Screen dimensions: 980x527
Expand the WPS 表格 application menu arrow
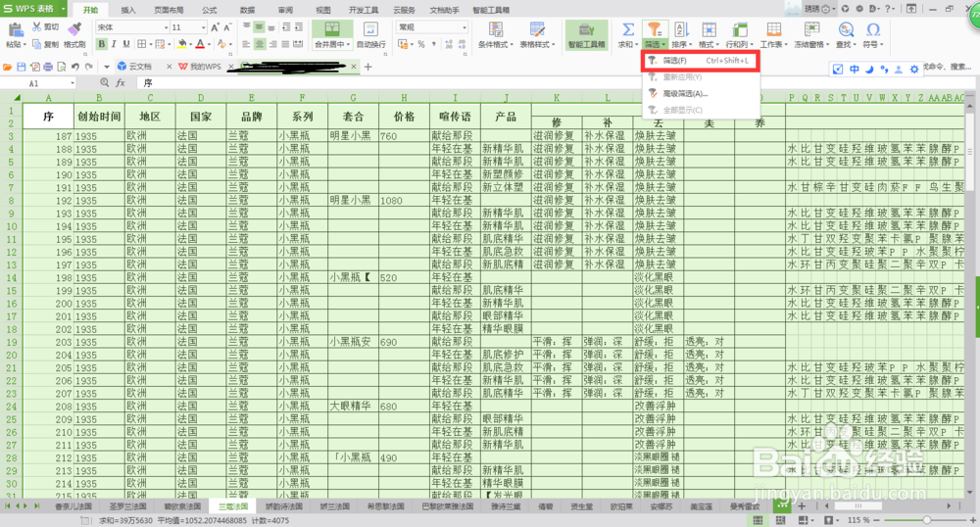click(x=63, y=9)
